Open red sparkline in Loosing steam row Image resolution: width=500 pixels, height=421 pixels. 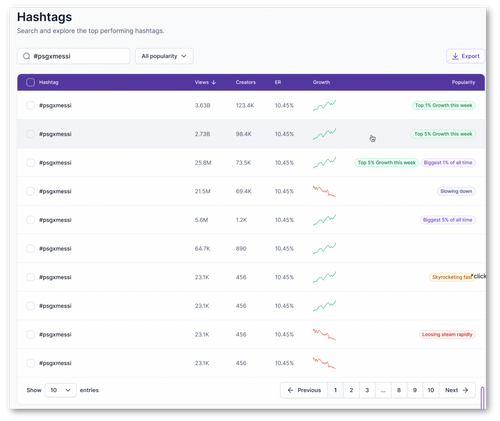point(324,334)
